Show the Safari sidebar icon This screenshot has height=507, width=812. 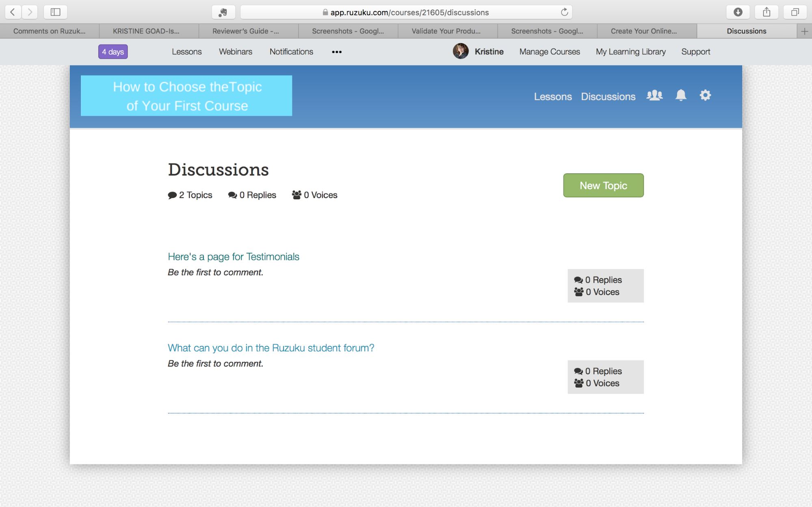click(x=55, y=12)
